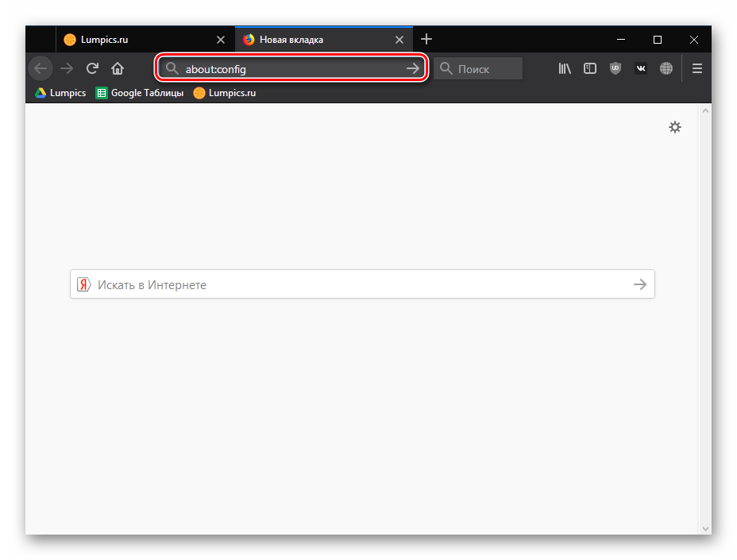Submit the page search arrow

click(x=639, y=284)
